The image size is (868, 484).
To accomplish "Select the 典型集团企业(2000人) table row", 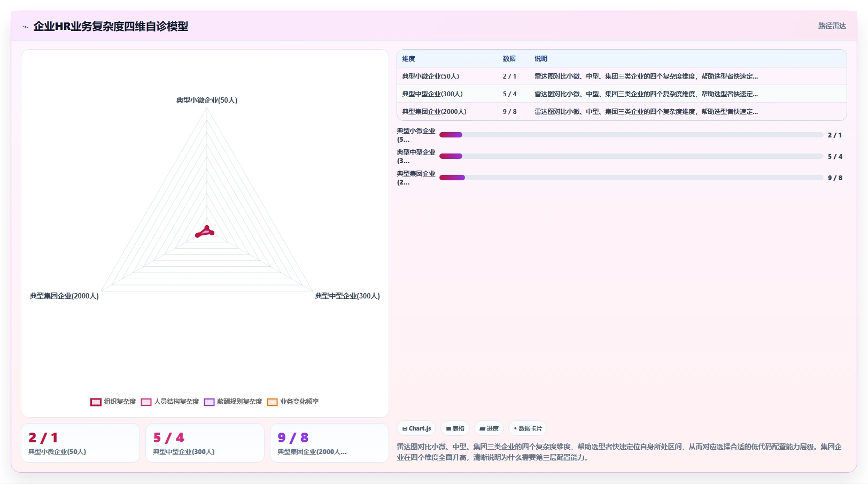I will click(x=622, y=112).
